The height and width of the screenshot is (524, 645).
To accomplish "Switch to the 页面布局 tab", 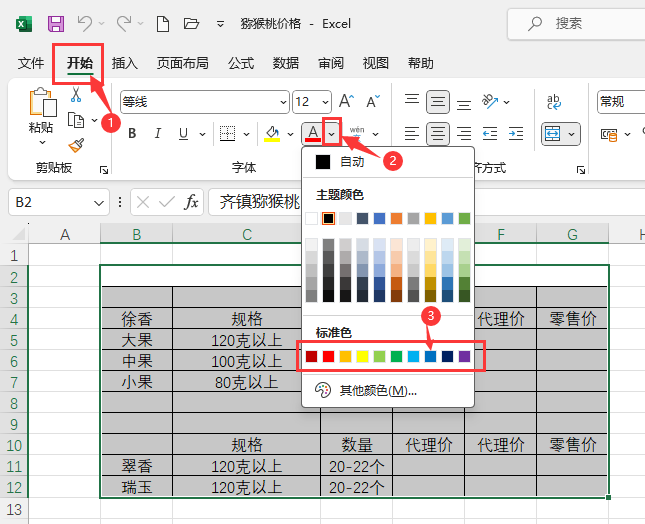I will pyautogui.click(x=182, y=63).
